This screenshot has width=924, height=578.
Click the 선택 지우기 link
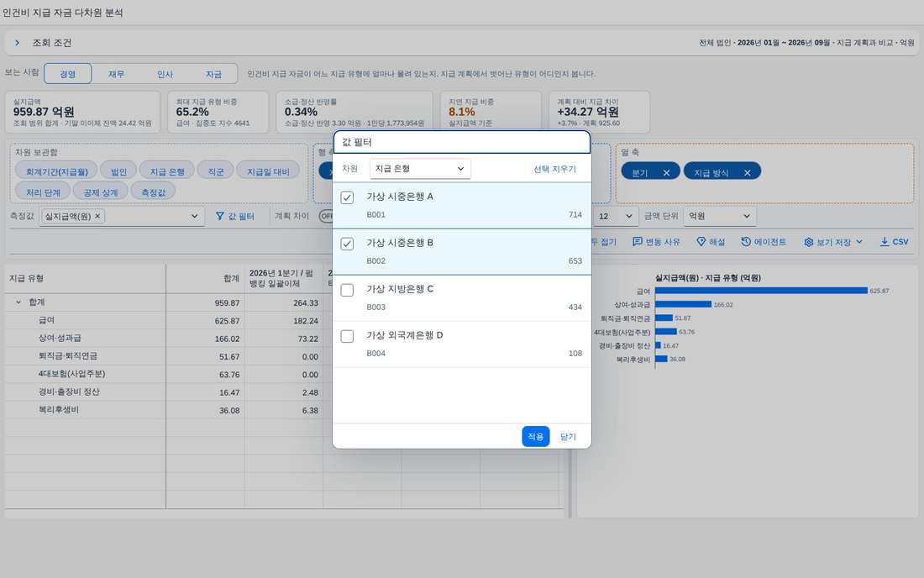point(554,169)
